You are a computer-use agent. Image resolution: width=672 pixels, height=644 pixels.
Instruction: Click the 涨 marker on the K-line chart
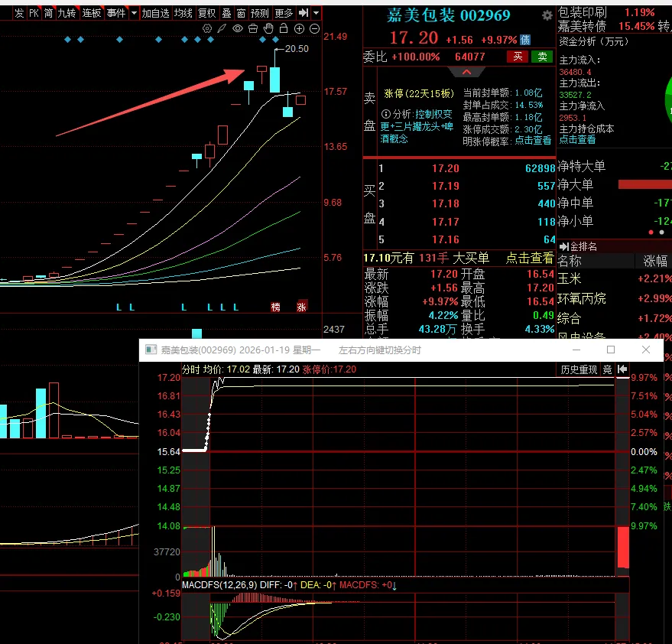click(x=302, y=307)
